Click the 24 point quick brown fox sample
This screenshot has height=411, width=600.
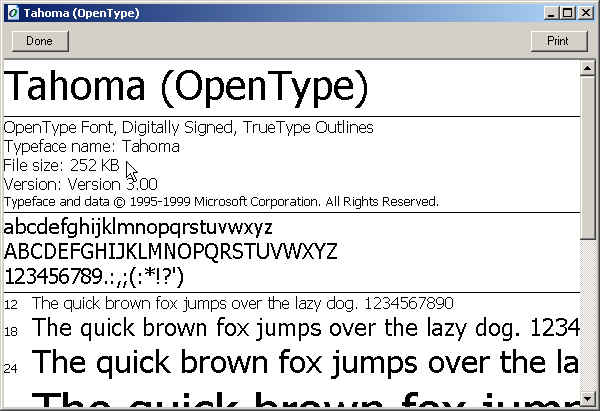click(305, 362)
